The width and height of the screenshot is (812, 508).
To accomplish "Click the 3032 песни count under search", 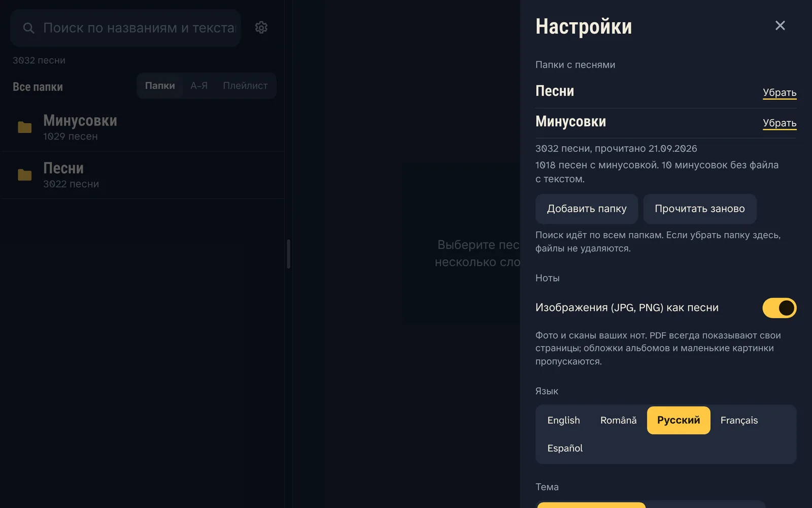I will (x=39, y=60).
